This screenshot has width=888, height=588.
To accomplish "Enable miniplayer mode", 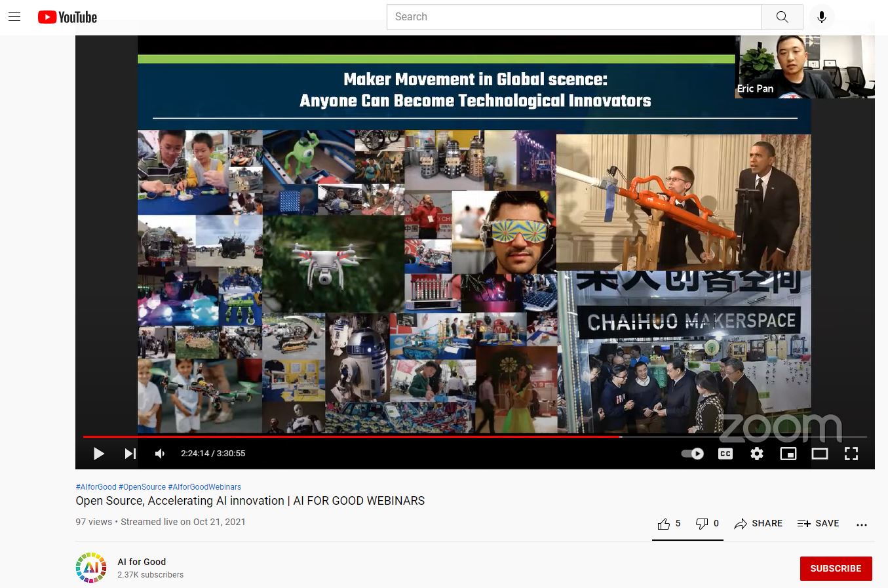I will [x=788, y=454].
